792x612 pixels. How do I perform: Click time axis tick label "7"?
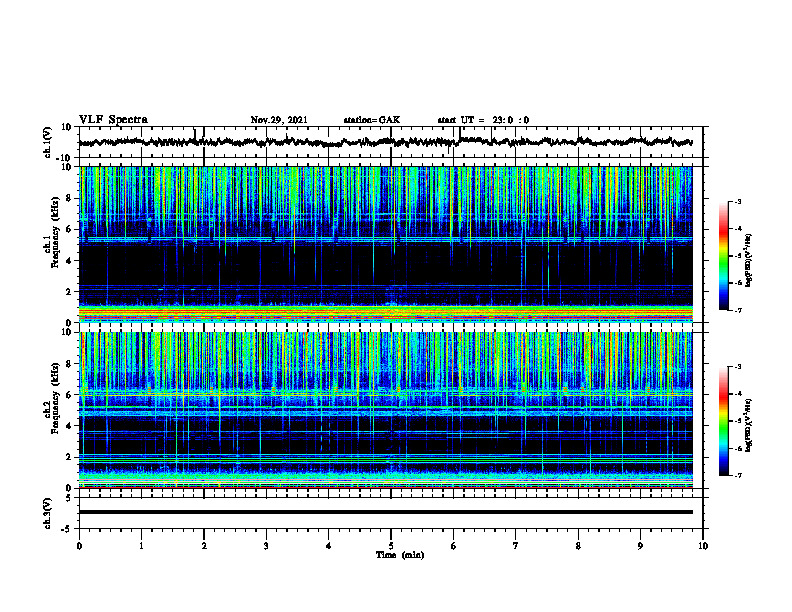tap(516, 546)
